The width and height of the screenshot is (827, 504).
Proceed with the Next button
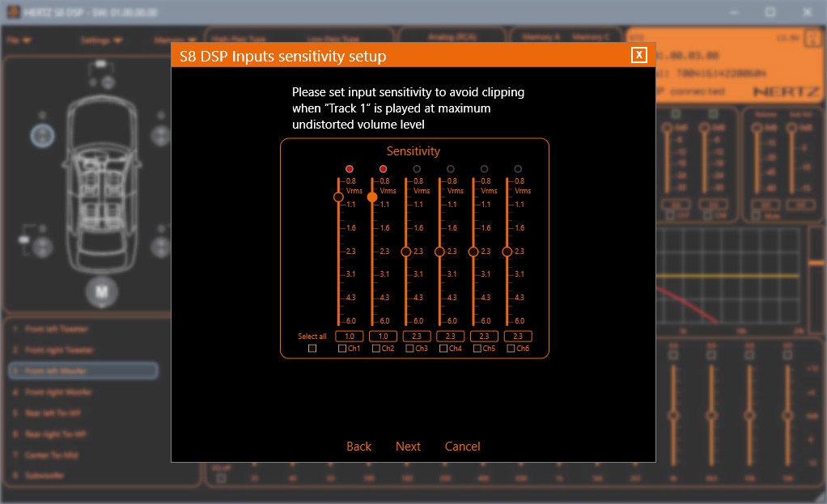point(408,447)
